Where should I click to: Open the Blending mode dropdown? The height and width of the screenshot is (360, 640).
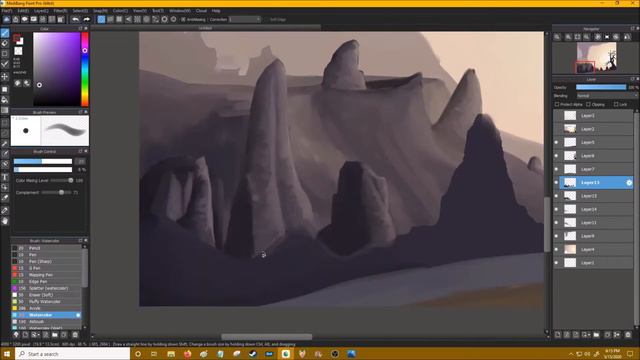pos(607,96)
